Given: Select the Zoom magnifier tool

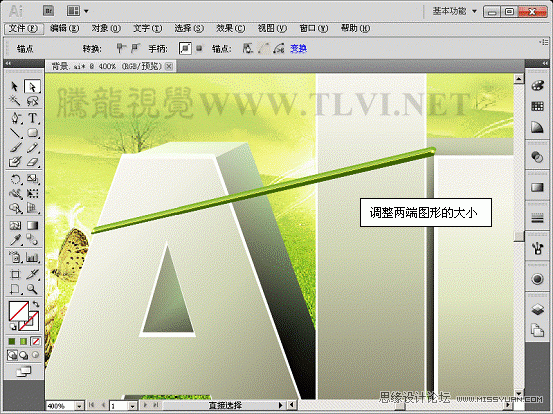Looking at the screenshot, I should (32, 289).
